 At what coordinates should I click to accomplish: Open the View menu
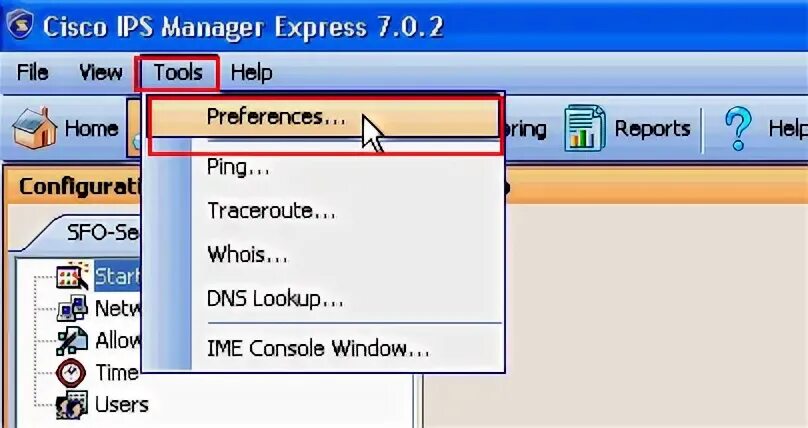click(100, 72)
